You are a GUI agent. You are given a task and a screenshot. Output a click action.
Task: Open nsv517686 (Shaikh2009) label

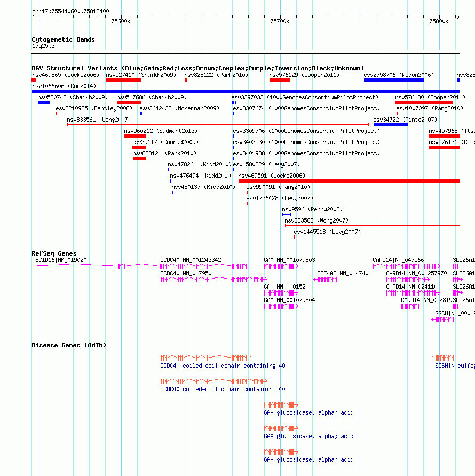152,98
